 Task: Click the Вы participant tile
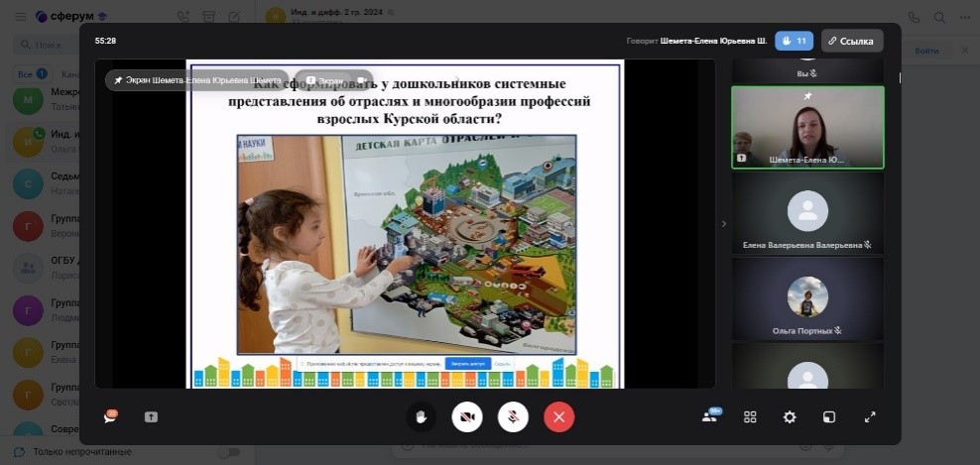point(807,71)
